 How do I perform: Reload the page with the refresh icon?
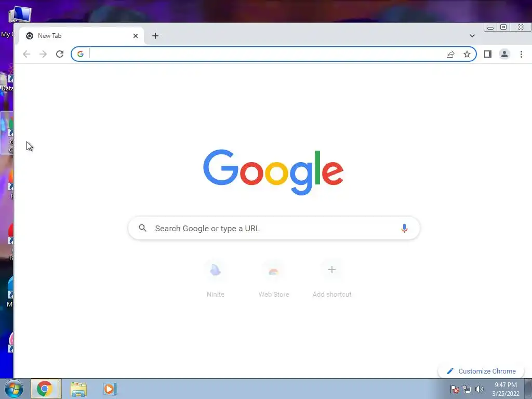click(60, 54)
